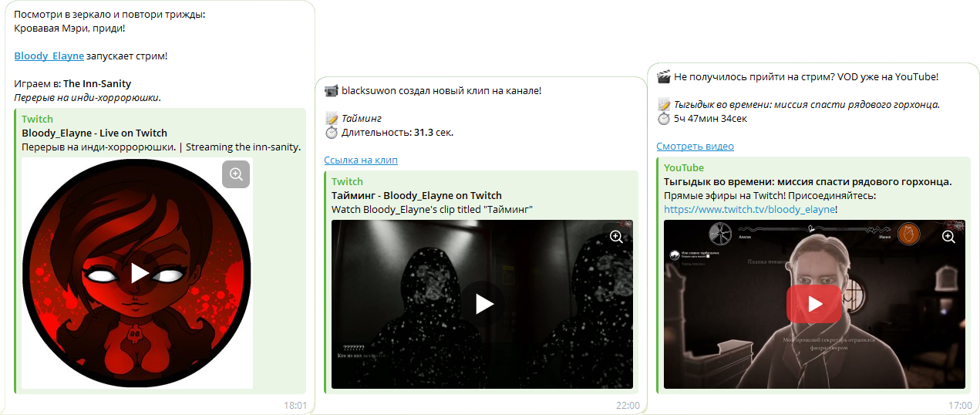The height and width of the screenshot is (415, 980).
Task: Click the Twitch label above 'Live on Twitch'
Action: [x=37, y=119]
